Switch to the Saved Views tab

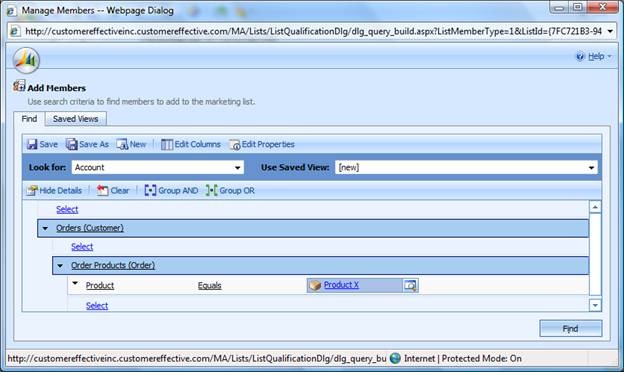[76, 119]
